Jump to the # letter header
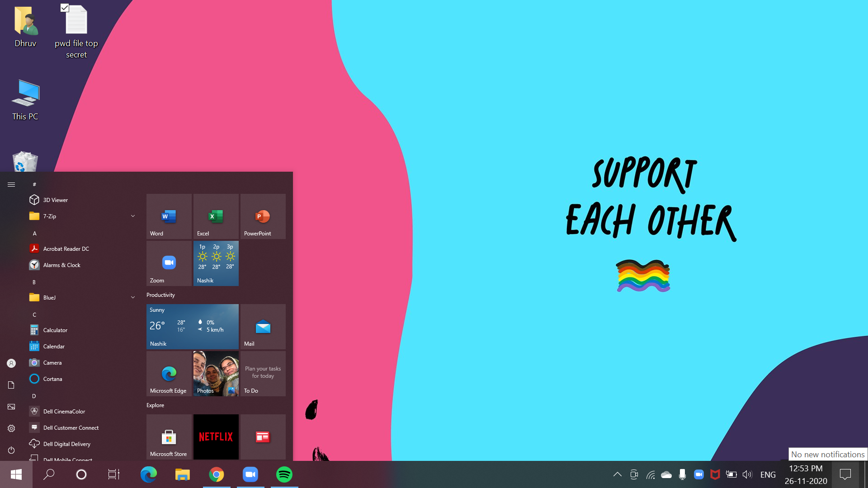The height and width of the screenshot is (488, 868). coord(34,184)
